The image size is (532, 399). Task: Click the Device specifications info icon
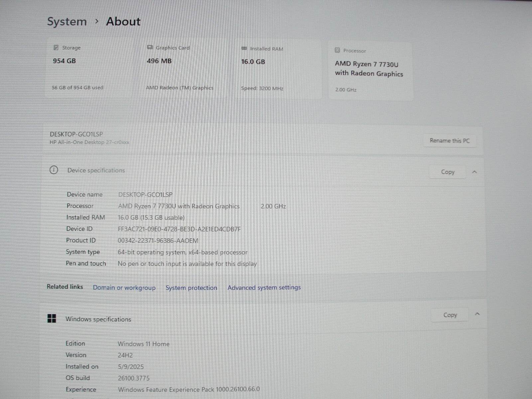54,170
